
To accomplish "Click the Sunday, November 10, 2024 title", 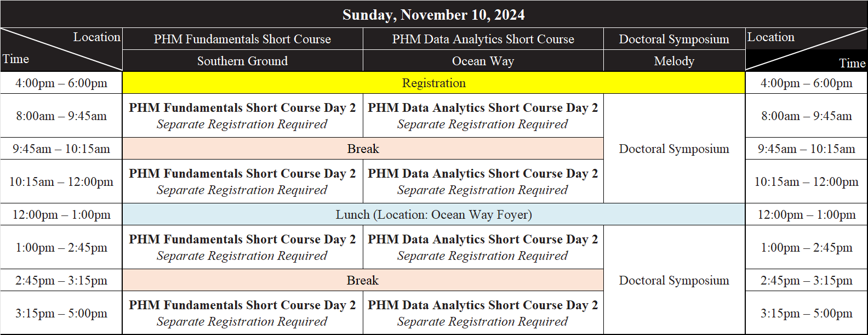I will point(433,15).
